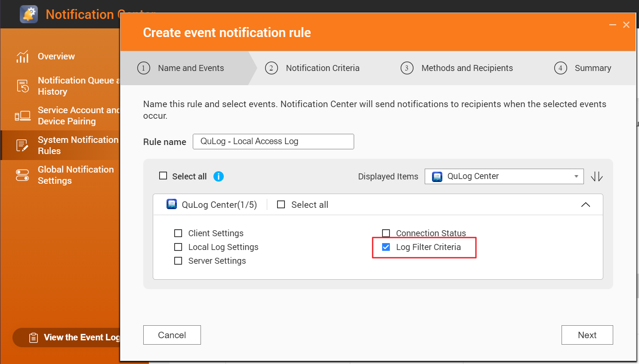Collapse the QuLog Center group chevron
Image resolution: width=639 pixels, height=364 pixels.
click(586, 204)
